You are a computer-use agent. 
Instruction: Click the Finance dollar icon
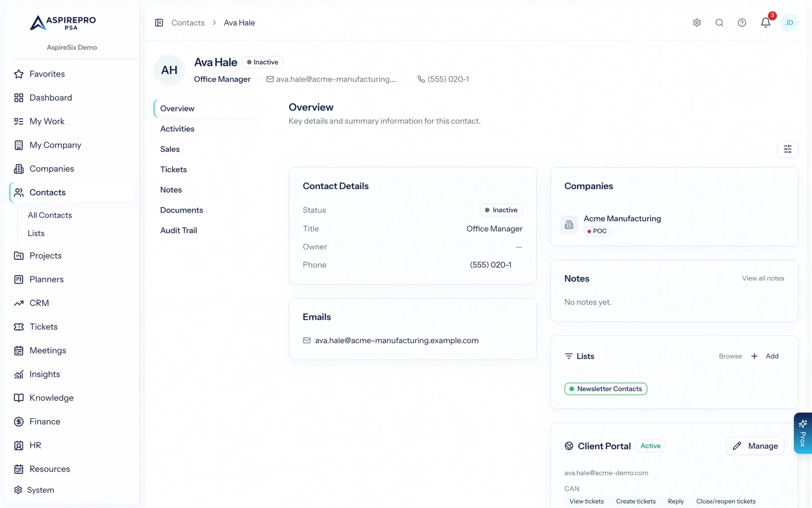(19, 422)
